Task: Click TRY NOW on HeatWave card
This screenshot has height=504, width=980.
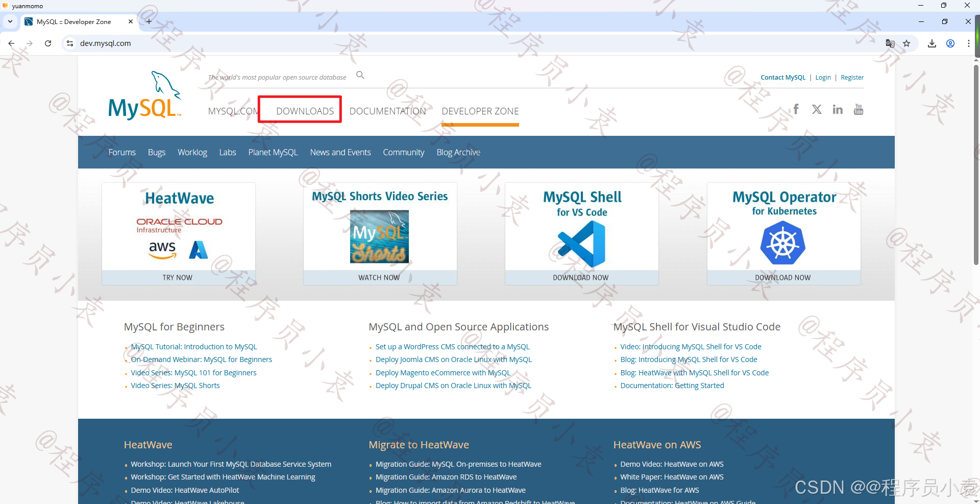Action: (x=178, y=277)
